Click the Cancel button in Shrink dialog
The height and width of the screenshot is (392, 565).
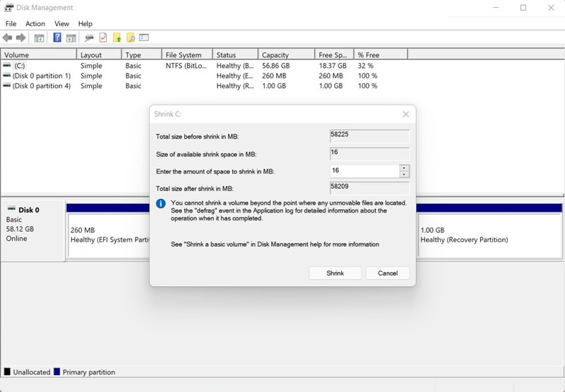[x=388, y=273]
